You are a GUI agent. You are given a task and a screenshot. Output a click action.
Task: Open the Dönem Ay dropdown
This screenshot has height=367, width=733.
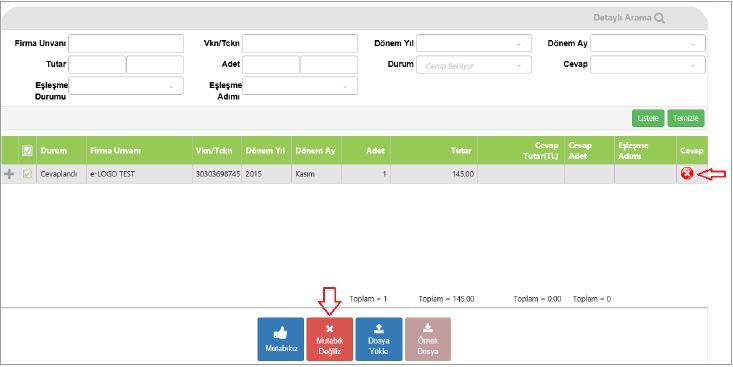[x=647, y=43]
